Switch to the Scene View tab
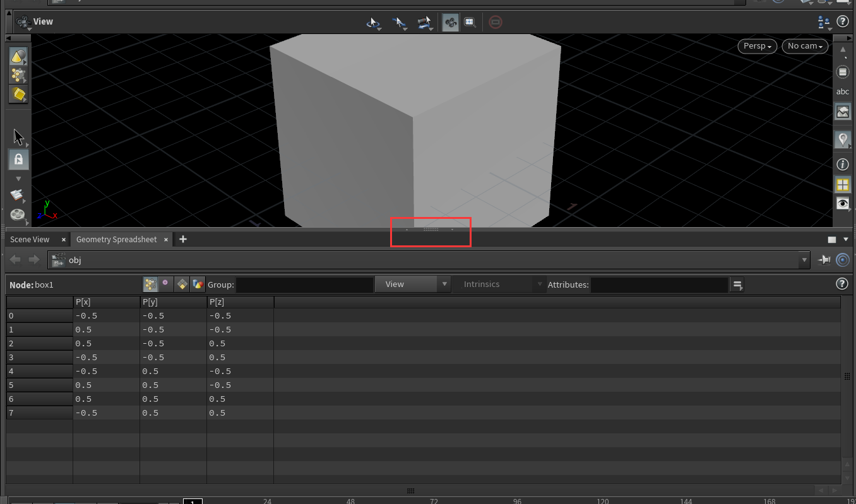 [28, 239]
